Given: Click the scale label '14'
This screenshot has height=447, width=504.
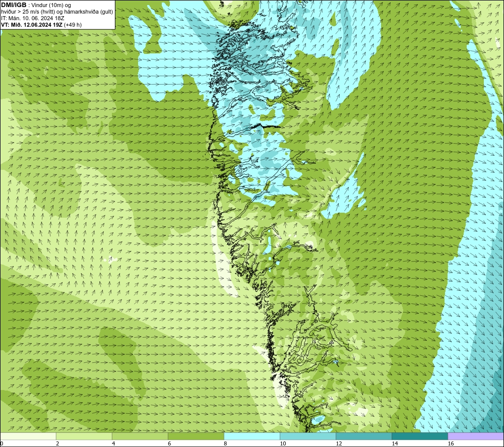Looking at the screenshot, I should (x=395, y=443).
